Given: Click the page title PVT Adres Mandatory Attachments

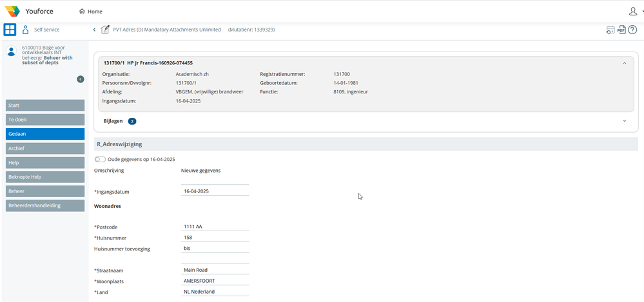Looking at the screenshot, I should pos(167,30).
